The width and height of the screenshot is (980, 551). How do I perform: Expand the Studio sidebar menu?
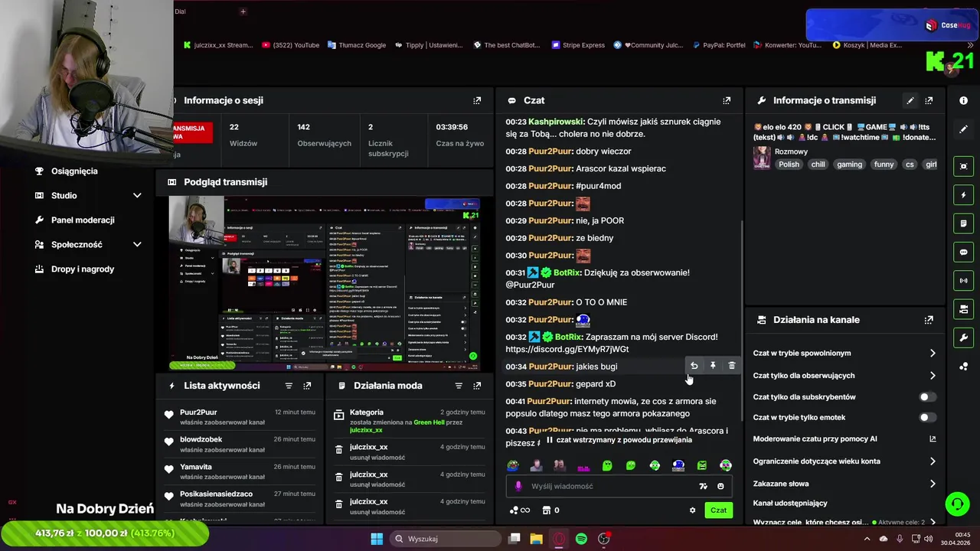click(137, 196)
